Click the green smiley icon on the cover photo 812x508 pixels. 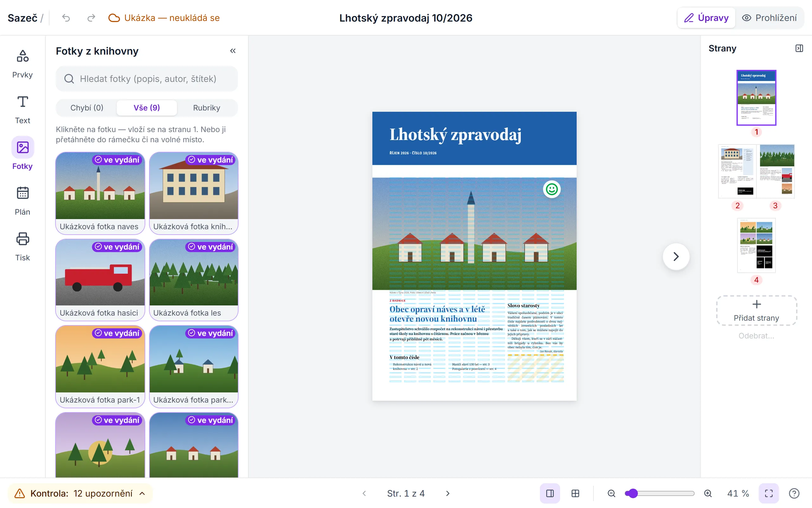point(552,189)
